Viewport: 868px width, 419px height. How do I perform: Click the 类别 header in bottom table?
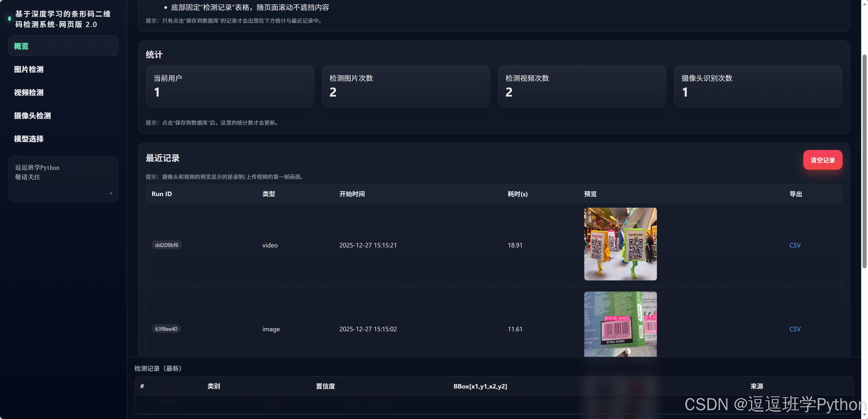214,386
